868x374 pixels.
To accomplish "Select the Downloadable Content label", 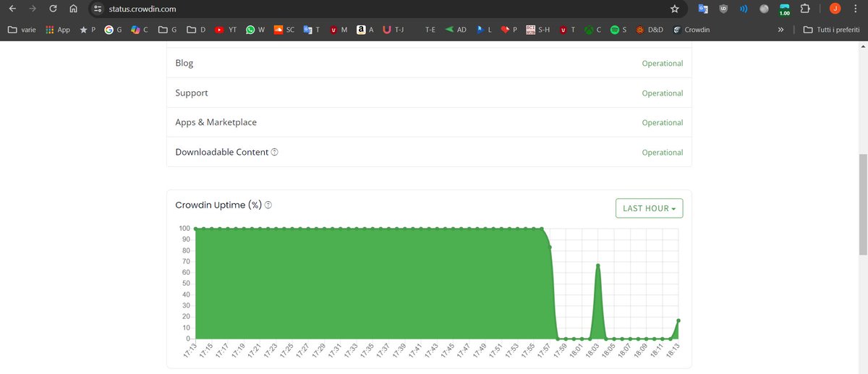I will click(x=222, y=153).
